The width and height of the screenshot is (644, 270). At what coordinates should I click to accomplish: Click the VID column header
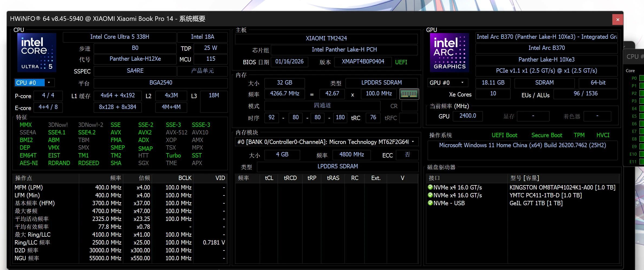coord(210,178)
